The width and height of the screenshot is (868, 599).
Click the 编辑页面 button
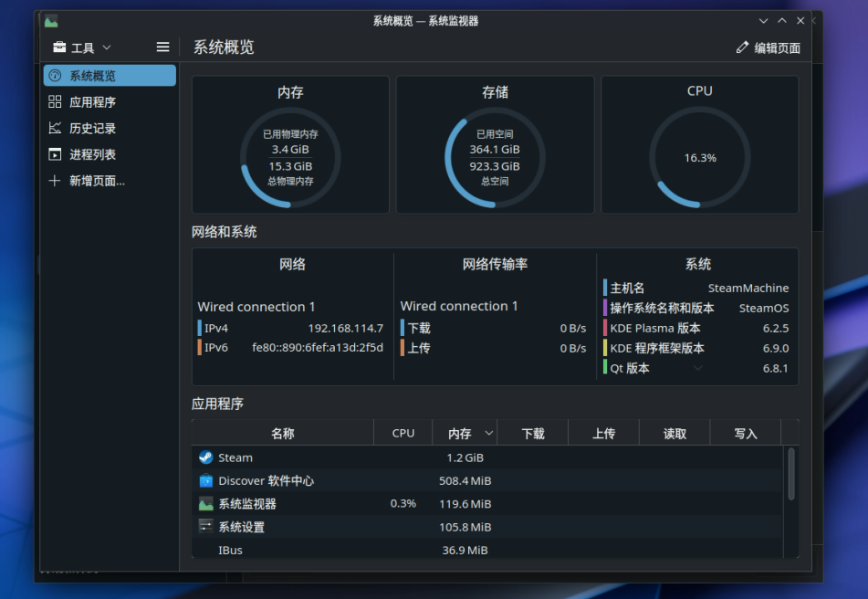(x=769, y=48)
